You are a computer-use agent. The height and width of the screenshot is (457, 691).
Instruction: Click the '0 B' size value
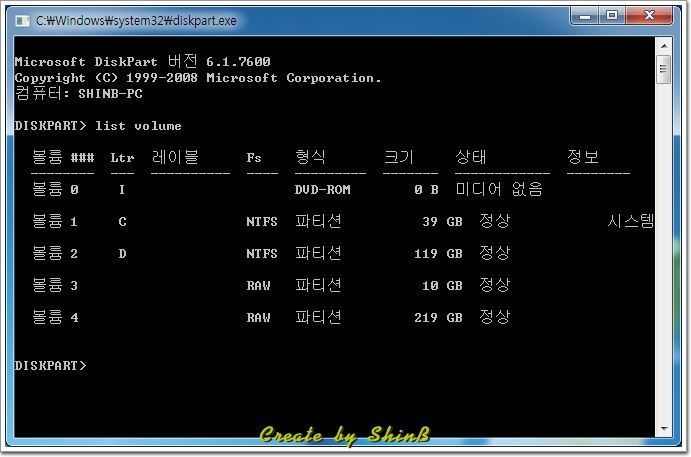click(x=426, y=190)
